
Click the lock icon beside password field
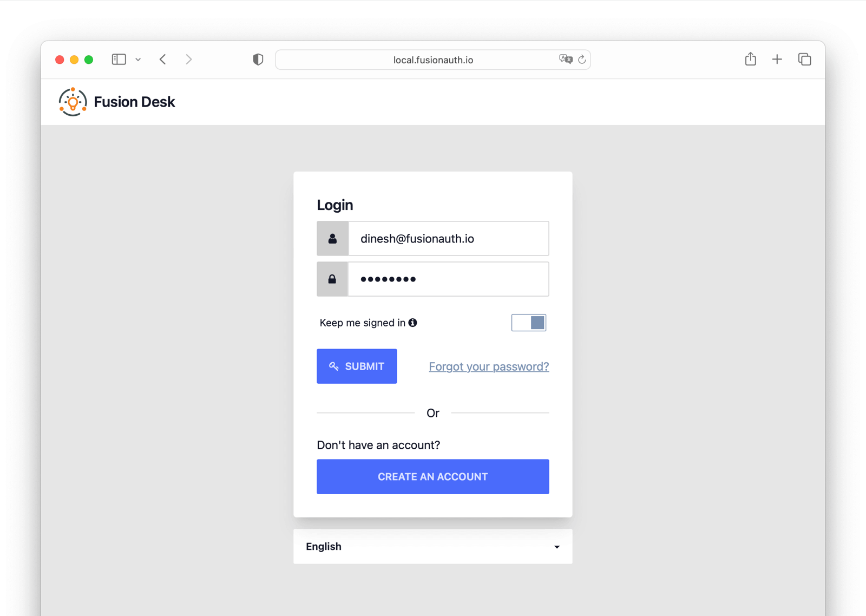click(332, 279)
